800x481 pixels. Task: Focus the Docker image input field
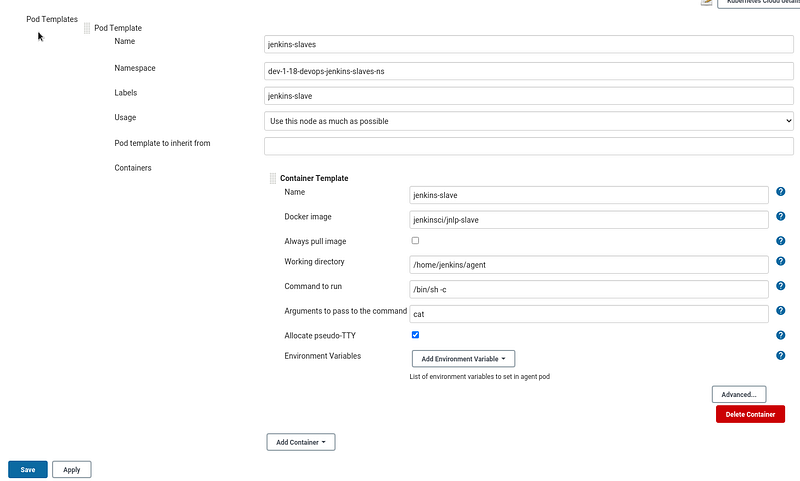click(589, 220)
